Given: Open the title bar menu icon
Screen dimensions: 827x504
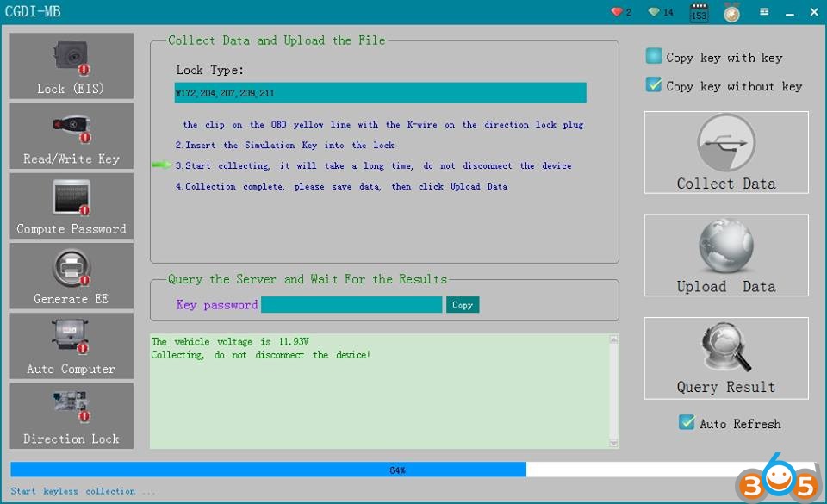Looking at the screenshot, I should [764, 12].
